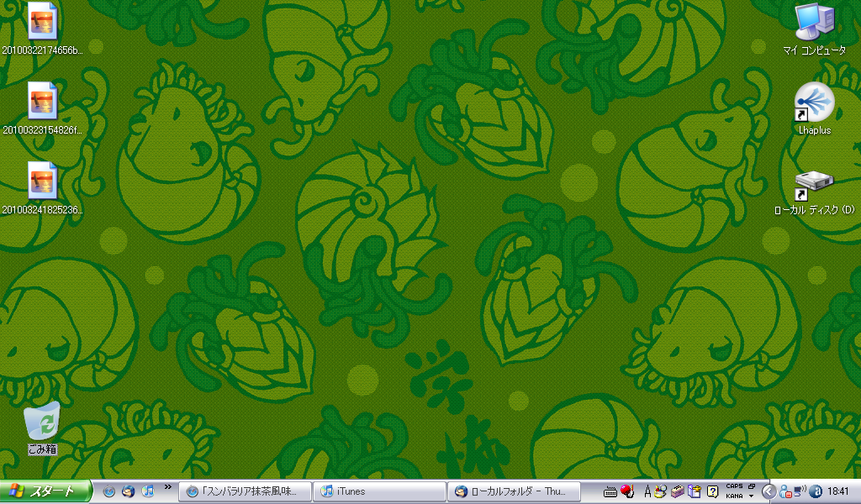Viewport: 861px width, 504px height.
Task: Click the messenger user tray icon
Action: point(786,492)
